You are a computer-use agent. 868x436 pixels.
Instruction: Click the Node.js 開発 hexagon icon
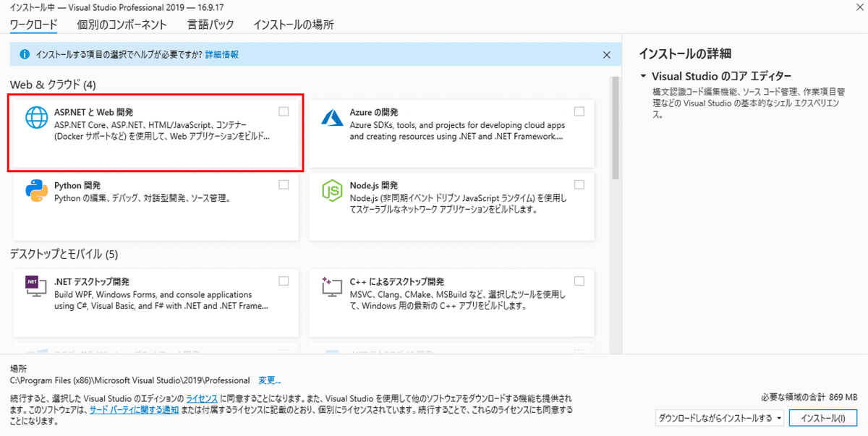coord(332,192)
